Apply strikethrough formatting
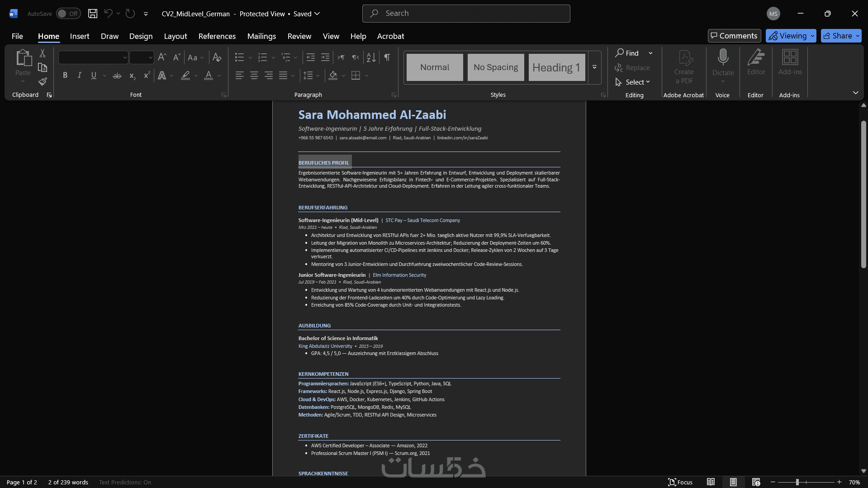Image resolution: width=868 pixels, height=488 pixels. [x=117, y=76]
